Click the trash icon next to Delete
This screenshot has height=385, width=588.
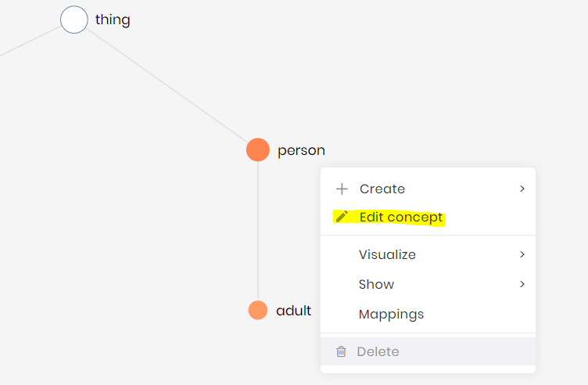[341, 351]
